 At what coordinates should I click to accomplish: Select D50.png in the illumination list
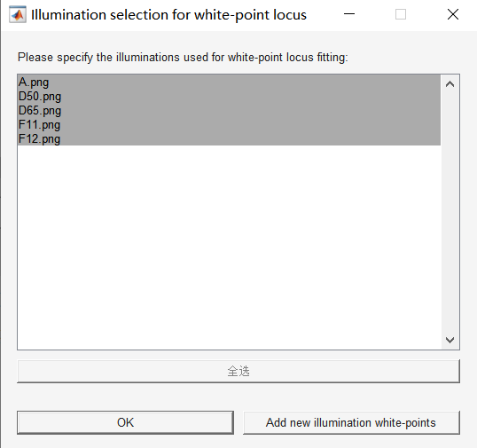click(229, 96)
